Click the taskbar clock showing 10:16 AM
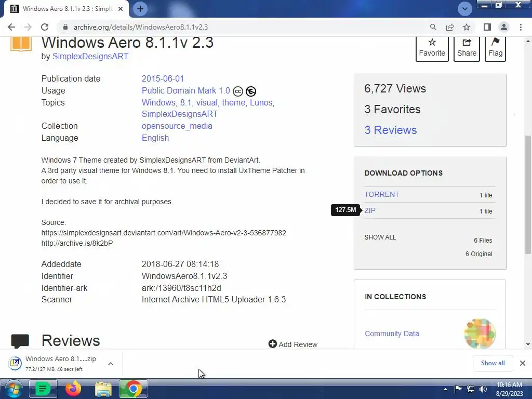This screenshot has height=399, width=532. point(509,389)
